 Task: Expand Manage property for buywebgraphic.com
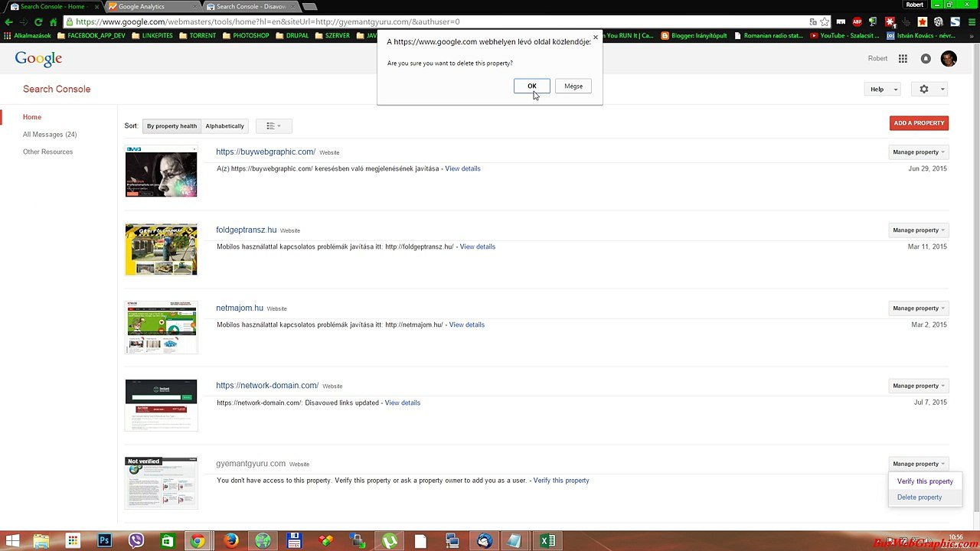919,152
